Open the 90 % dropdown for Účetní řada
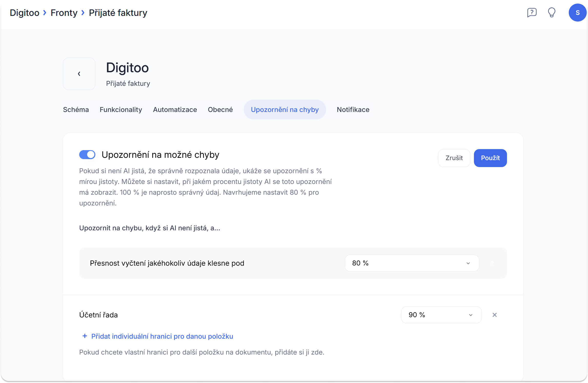 point(441,315)
